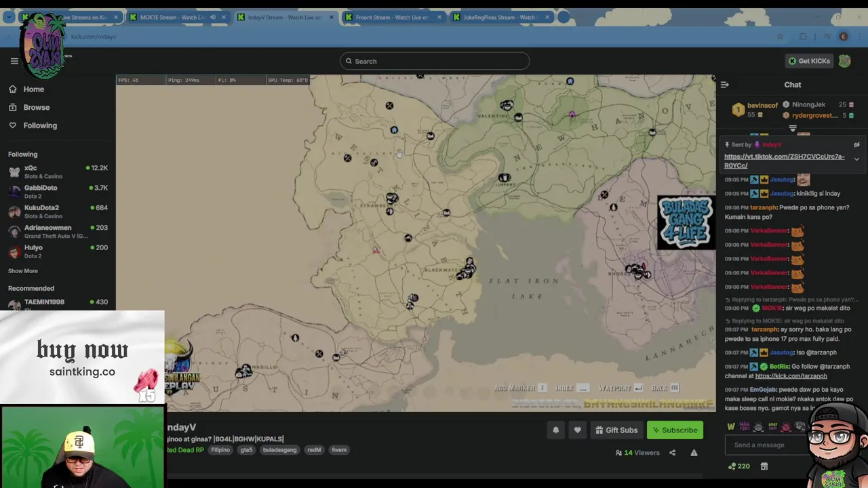Expand the gift leaderboard arrow below the top gifters
This screenshot has height=488, width=868.
point(793,128)
